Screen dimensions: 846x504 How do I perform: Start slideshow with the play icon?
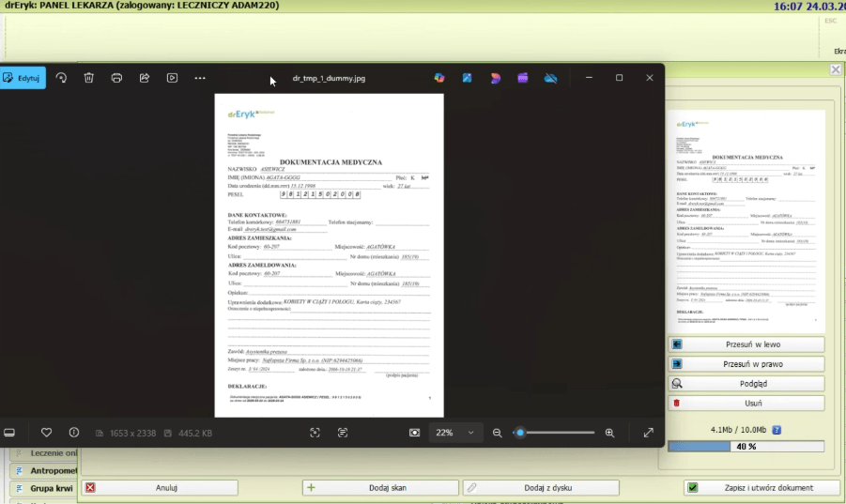coord(172,78)
